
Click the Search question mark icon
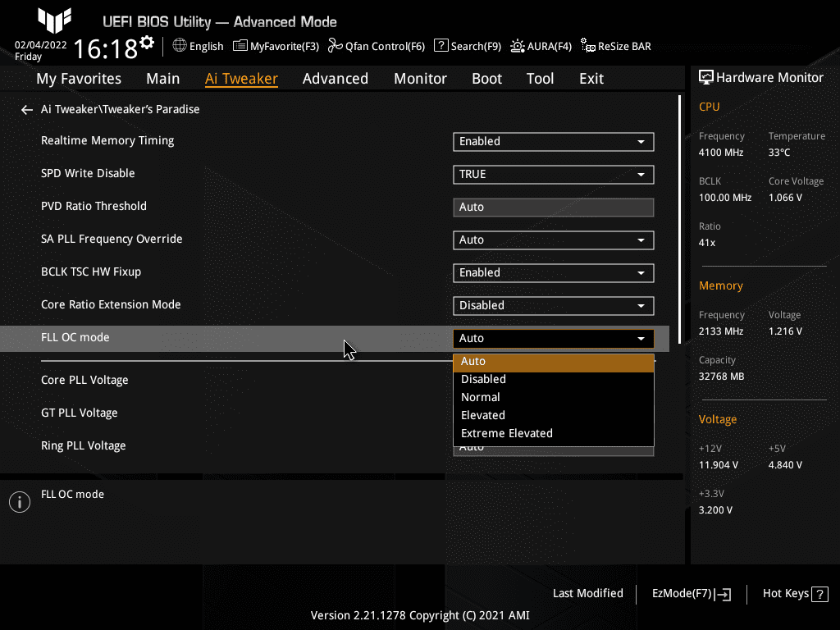[x=441, y=46]
